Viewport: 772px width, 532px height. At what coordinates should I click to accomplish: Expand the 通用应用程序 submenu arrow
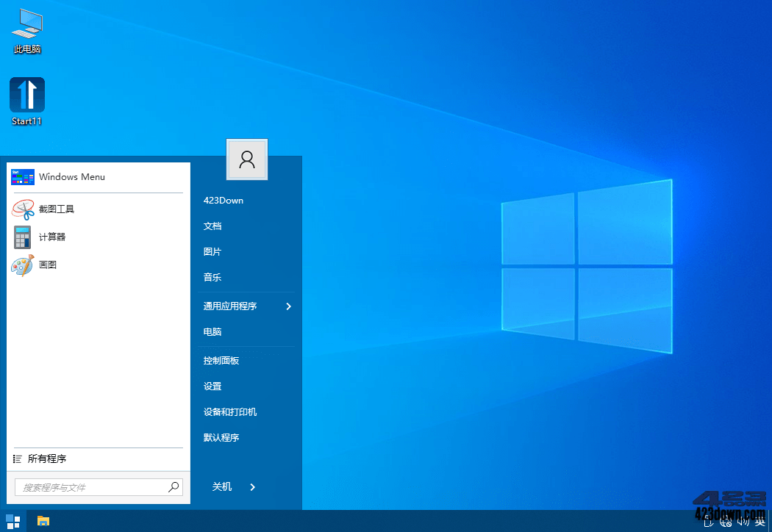point(288,306)
